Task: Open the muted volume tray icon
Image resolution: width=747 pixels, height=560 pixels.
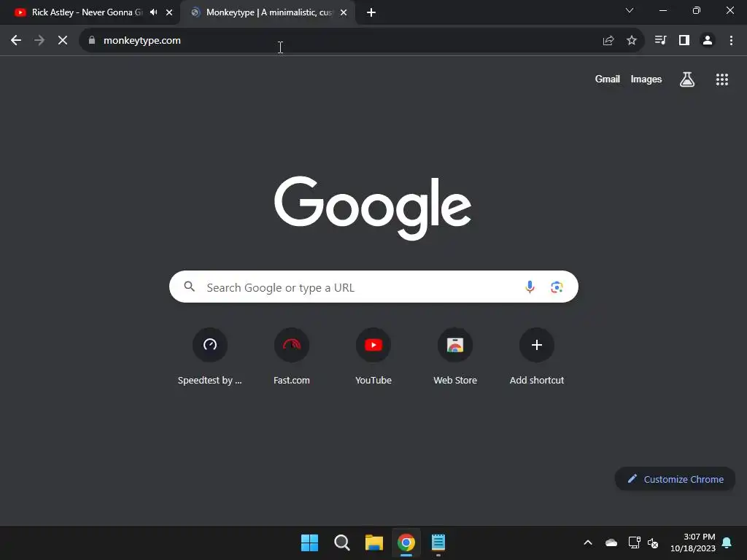Action: (x=653, y=542)
